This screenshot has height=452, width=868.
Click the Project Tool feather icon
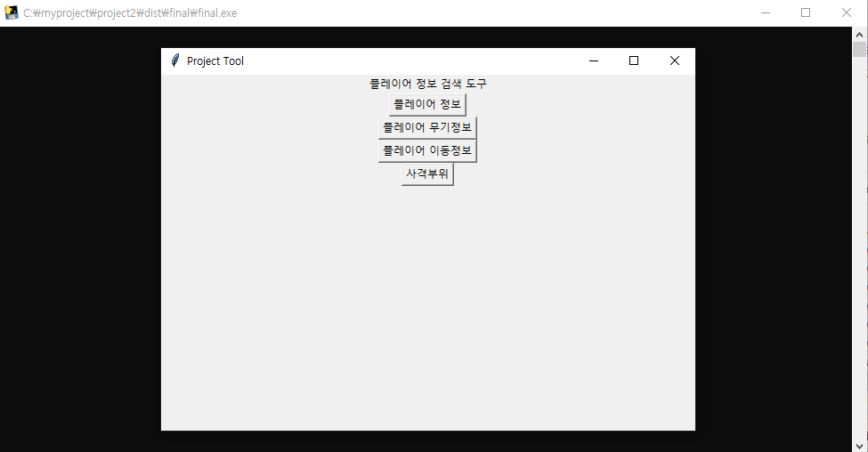click(174, 61)
